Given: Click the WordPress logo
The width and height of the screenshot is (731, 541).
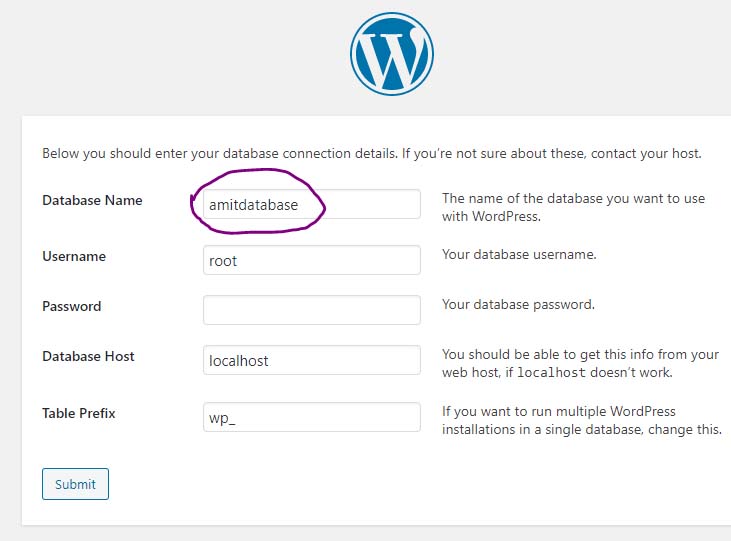Looking at the screenshot, I should [x=392, y=55].
